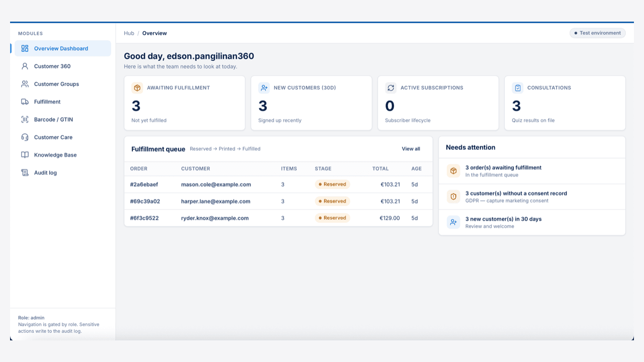
Task: Open the Fulfillment module
Action: pyautogui.click(x=63, y=102)
